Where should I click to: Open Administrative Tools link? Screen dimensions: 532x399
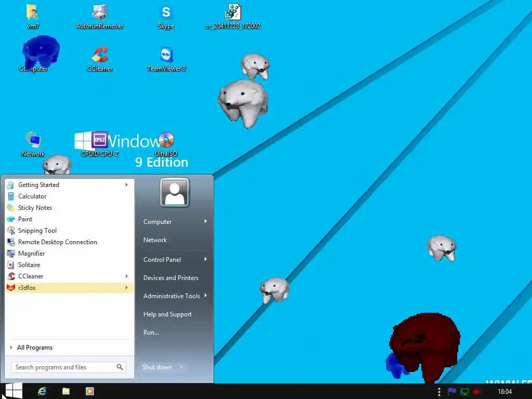(171, 296)
